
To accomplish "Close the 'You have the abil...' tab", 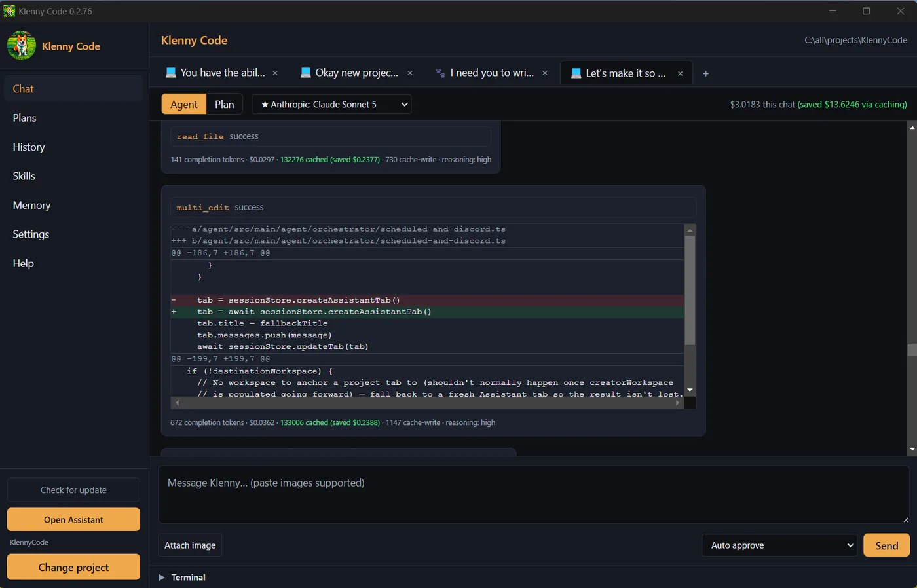I will (275, 73).
